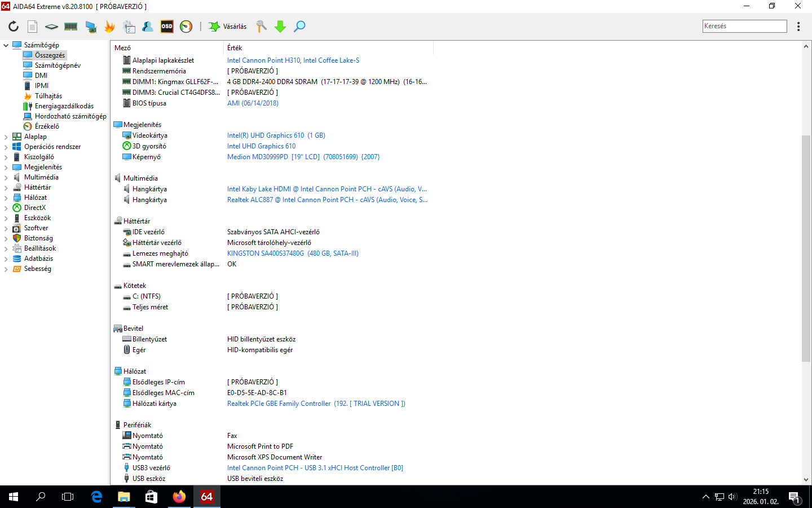The image size is (812, 508).
Task: Click the magnifier search toolbar icon
Action: [x=299, y=26]
